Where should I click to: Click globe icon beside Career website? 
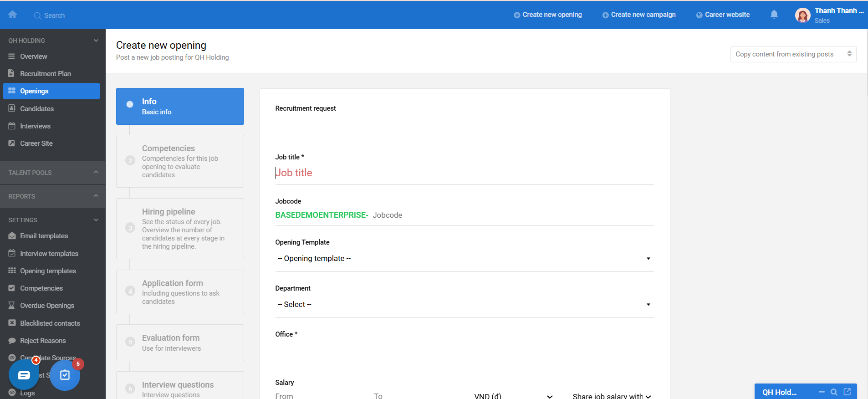click(x=699, y=15)
